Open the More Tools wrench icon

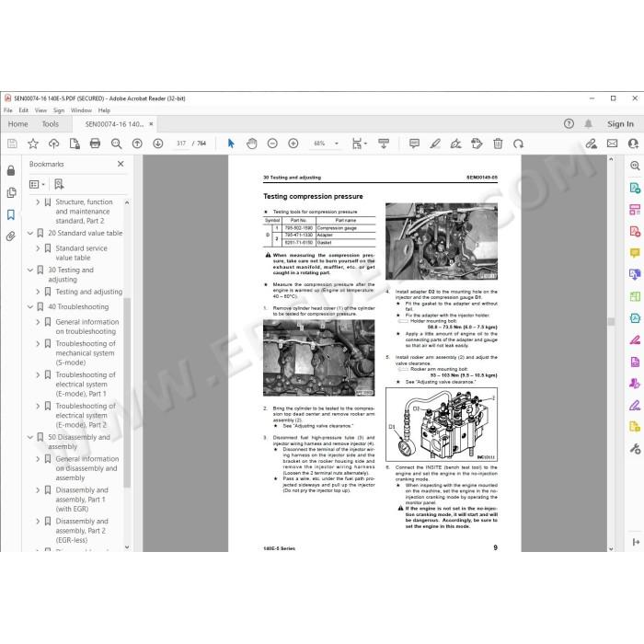tap(635, 449)
